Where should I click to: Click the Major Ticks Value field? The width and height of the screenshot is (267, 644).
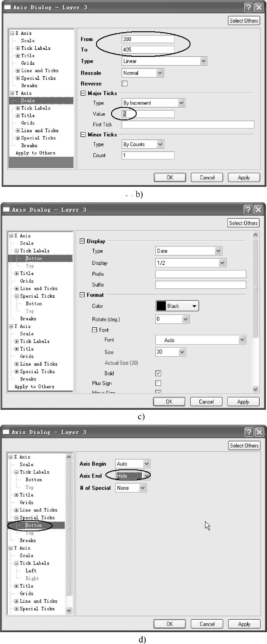coord(148,114)
